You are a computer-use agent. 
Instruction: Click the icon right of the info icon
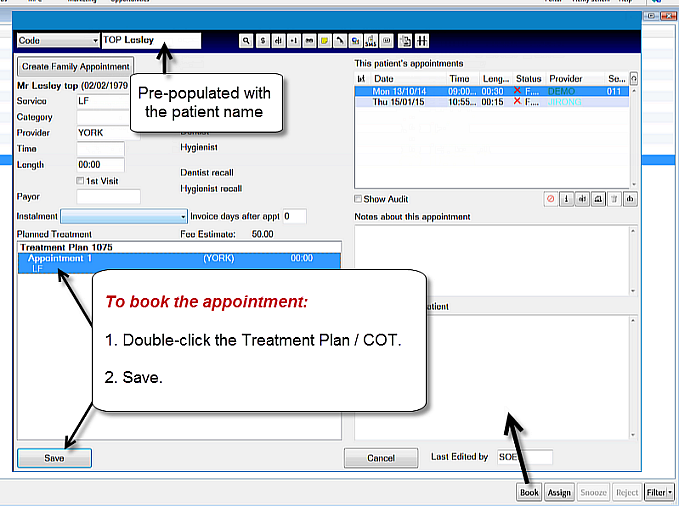tap(582, 199)
